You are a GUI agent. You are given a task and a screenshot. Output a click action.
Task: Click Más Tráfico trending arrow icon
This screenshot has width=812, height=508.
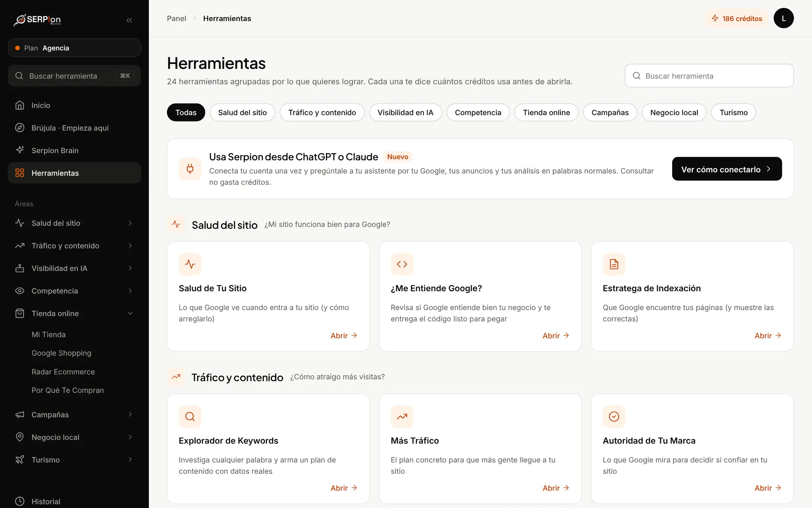tap(402, 417)
